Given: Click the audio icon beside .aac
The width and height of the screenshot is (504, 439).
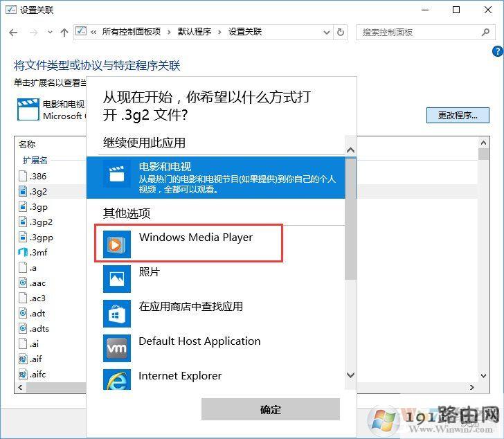Looking at the screenshot, I should pos(23,283).
